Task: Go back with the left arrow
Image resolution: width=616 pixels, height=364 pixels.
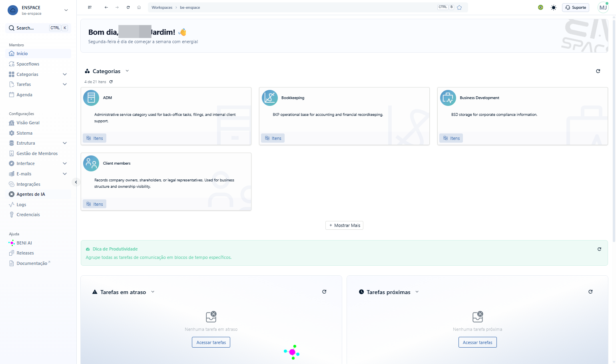Action: tap(106, 8)
